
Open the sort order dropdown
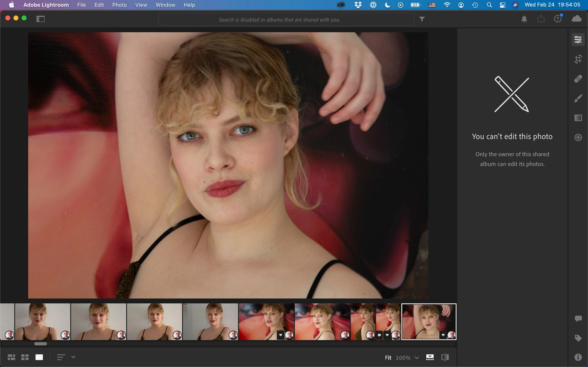pyautogui.click(x=73, y=357)
